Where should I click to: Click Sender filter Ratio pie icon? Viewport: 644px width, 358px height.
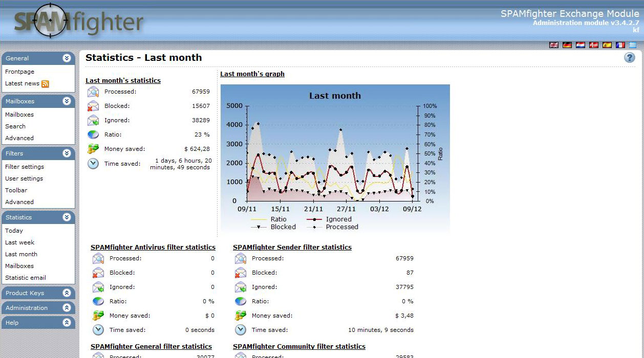coord(240,302)
